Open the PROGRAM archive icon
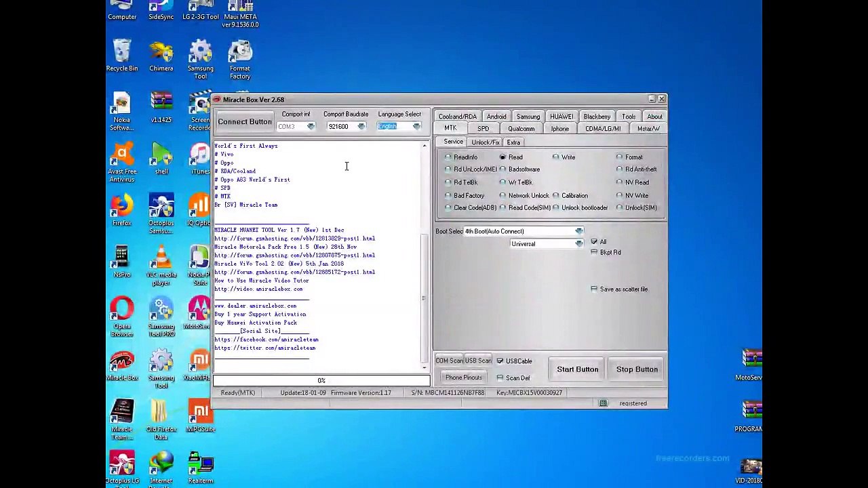868x488 pixels. coord(750,418)
